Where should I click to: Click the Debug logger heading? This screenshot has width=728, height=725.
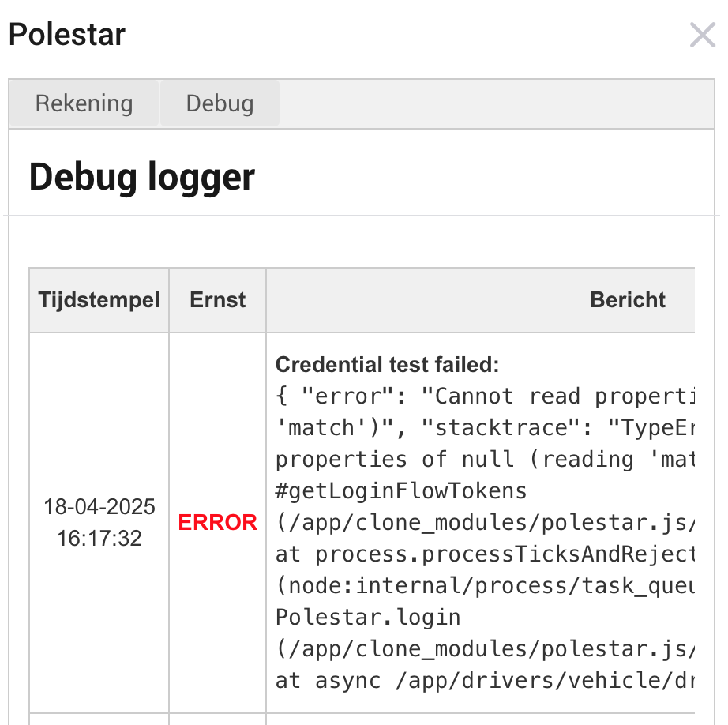point(142,177)
